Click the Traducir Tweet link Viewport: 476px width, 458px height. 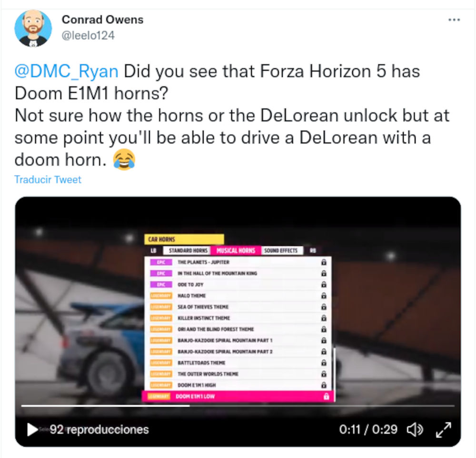tap(48, 180)
